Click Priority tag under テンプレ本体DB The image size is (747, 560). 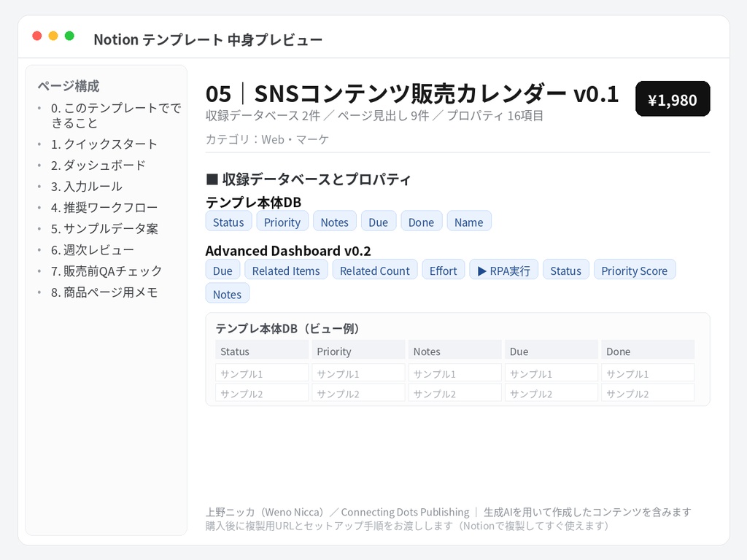[282, 222]
